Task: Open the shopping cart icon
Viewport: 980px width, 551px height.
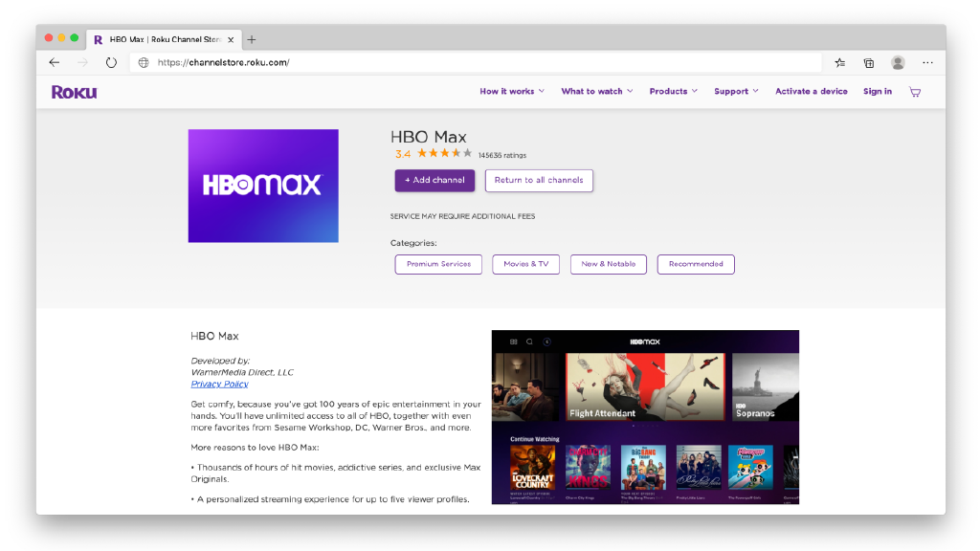Action: [915, 92]
